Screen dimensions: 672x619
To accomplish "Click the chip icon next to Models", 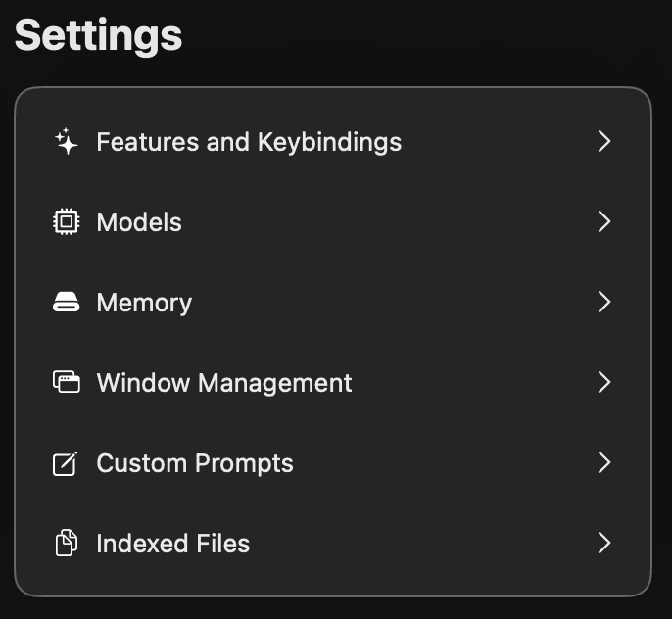I will click(x=66, y=221).
